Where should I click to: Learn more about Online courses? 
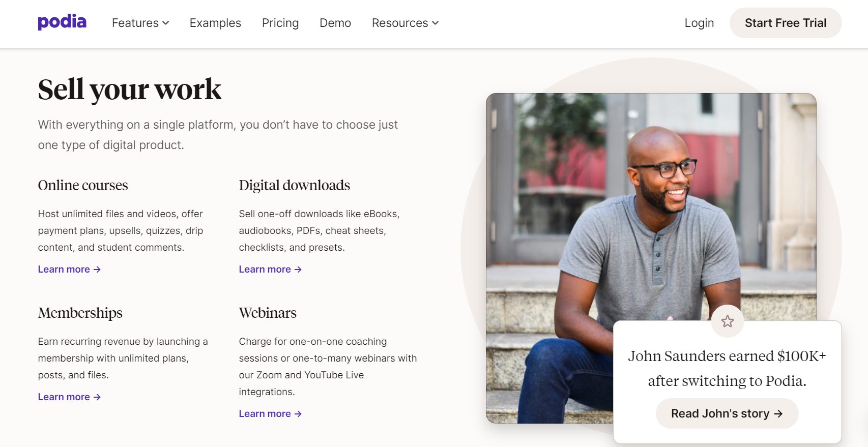(x=69, y=269)
